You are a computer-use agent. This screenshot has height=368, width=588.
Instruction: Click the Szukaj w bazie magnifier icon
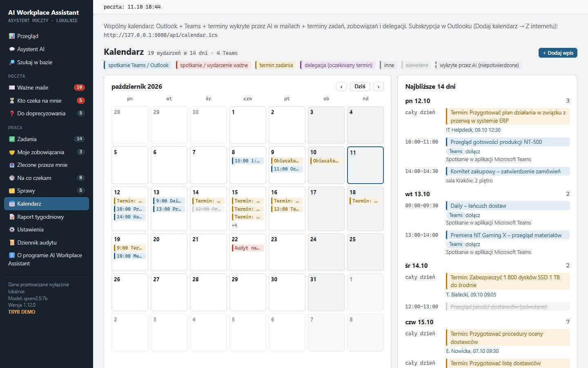point(12,62)
